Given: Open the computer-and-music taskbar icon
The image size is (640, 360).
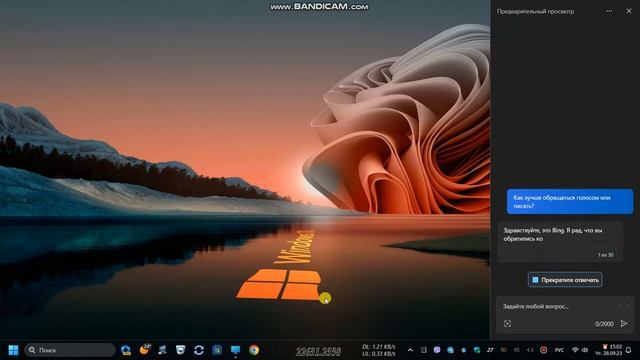Looking at the screenshot, I should pos(162,350).
